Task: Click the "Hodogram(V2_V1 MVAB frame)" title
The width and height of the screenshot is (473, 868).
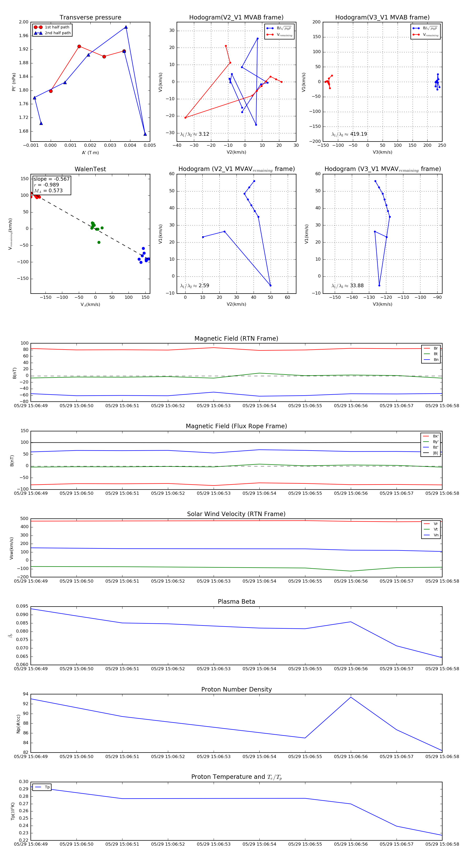Action: tap(236, 18)
